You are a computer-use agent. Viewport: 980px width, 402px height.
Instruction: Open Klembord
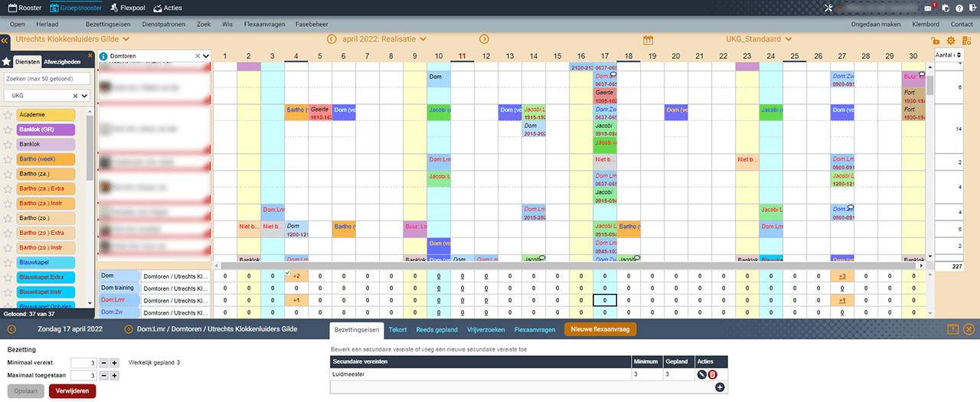pyautogui.click(x=926, y=24)
